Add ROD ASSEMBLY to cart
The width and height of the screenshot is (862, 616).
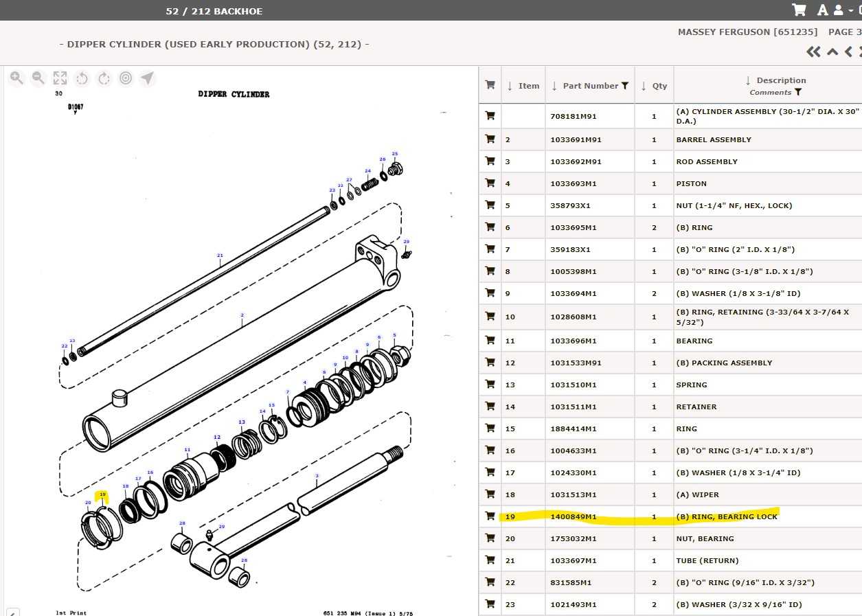[x=490, y=161]
